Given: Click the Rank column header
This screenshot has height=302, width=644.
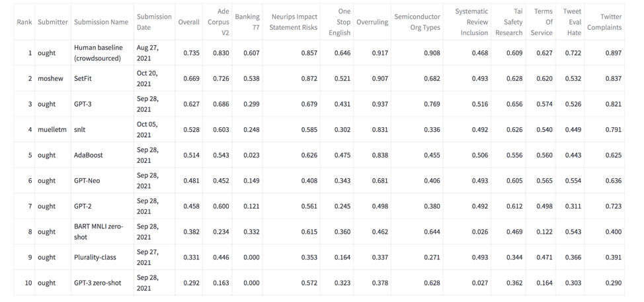Looking at the screenshot, I should (x=24, y=22).
